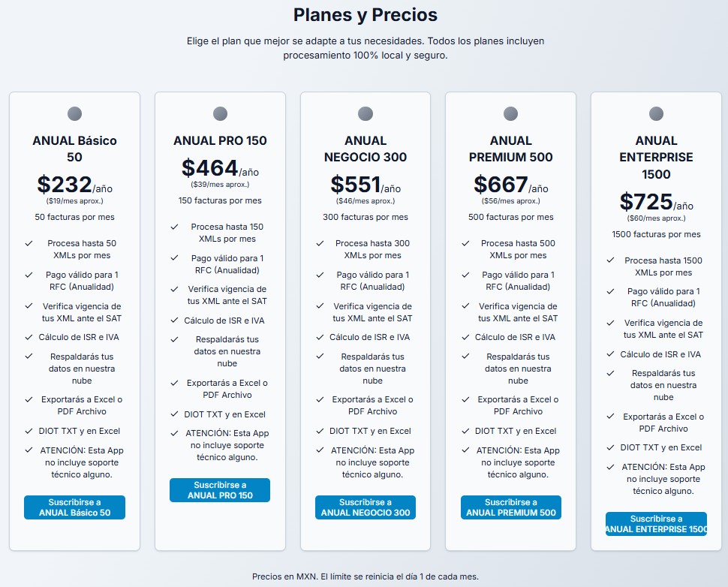This screenshot has height=587, width=728.
Task: Click checkmark beside NEGOCIO 300 'Exportarás a Excel'
Action: tap(320, 400)
